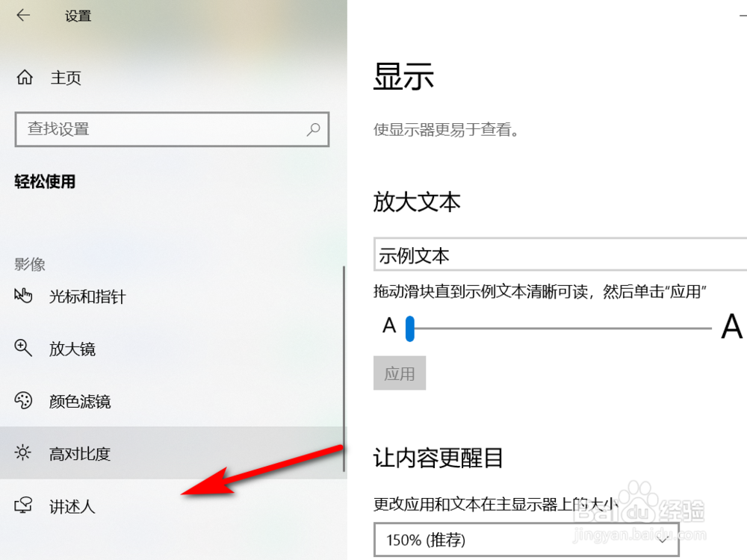This screenshot has width=747, height=560.
Task: Click the blue text size slider handle
Action: [x=409, y=329]
